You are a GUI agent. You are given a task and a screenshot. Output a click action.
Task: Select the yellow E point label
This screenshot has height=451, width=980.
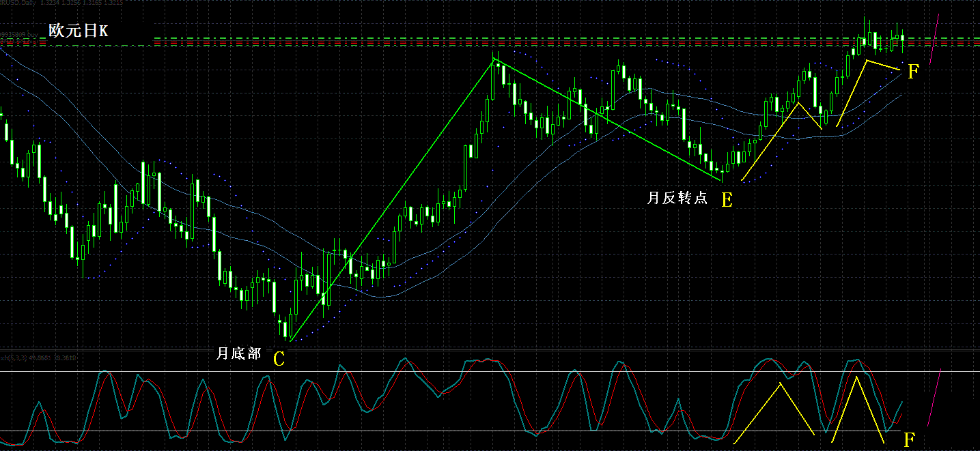point(727,200)
